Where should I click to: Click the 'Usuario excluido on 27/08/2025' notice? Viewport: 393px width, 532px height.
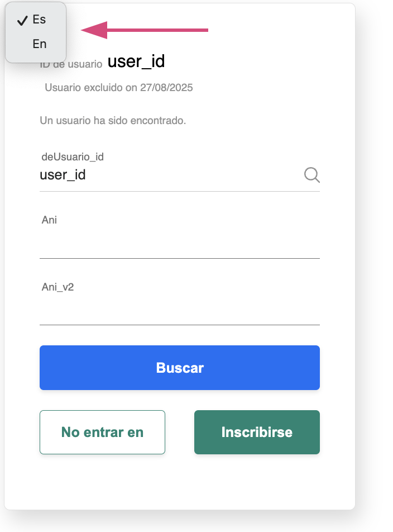click(x=119, y=88)
